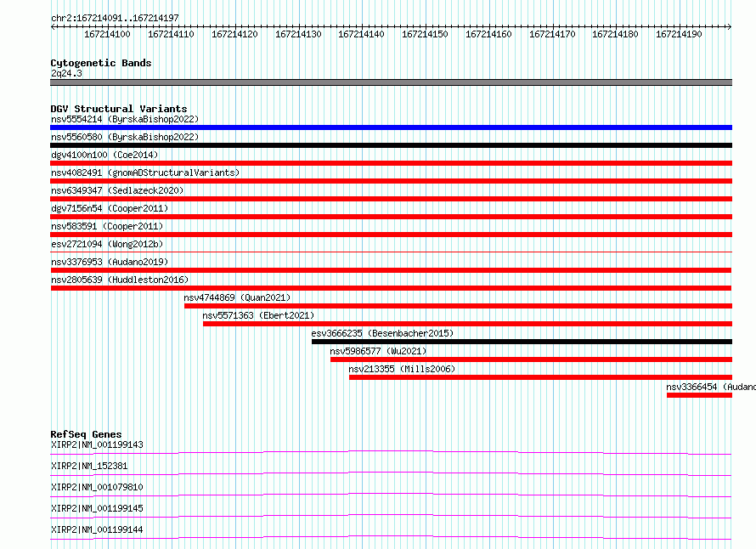Open nsv5560580 (ByrskaBishop2022) variant label
Viewport: 756px width, 549px height.
124,137
